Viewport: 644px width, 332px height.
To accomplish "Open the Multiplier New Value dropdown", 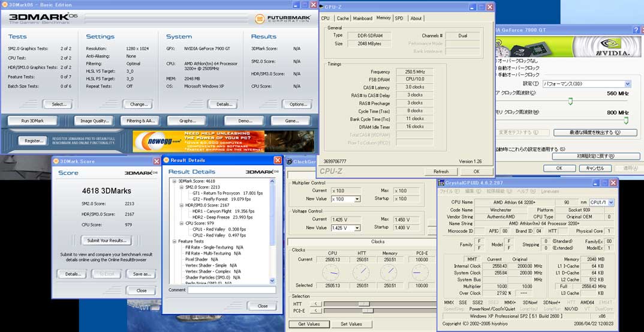I will 357,199.
